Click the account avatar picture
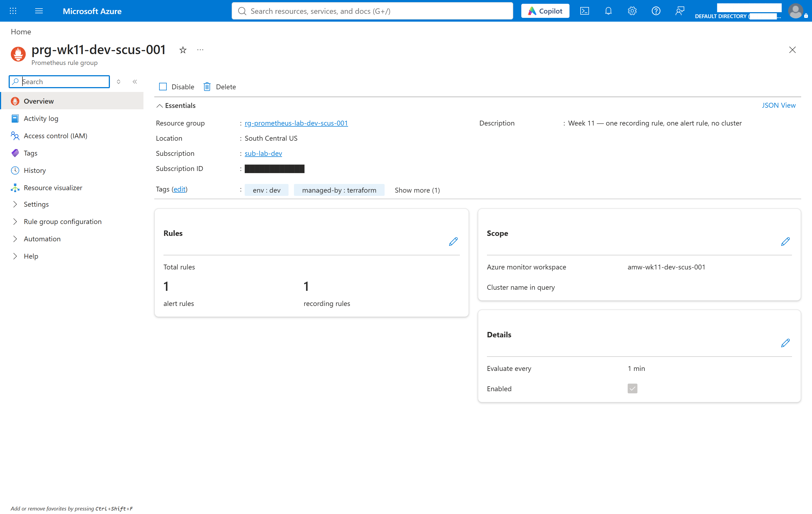The width and height of the screenshot is (812, 514). coord(795,11)
